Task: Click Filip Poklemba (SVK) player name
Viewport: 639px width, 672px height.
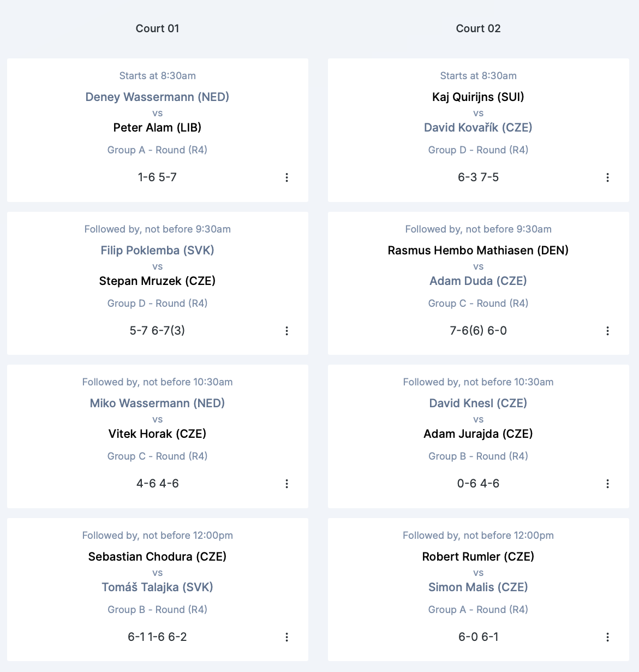Action: tap(157, 251)
